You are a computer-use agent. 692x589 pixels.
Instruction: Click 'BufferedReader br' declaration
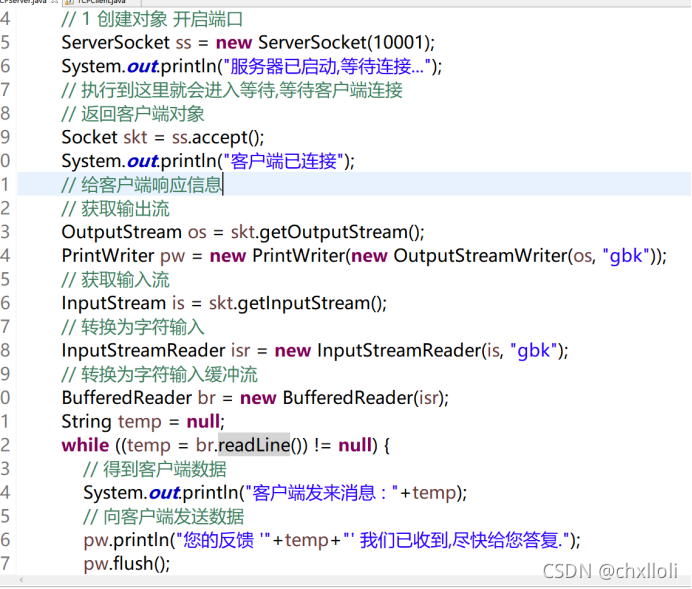point(139,398)
